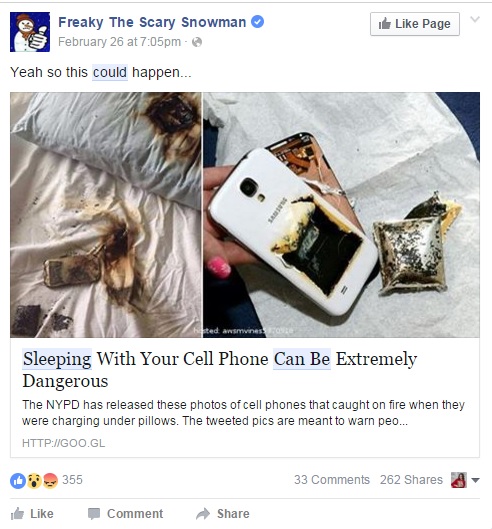This screenshot has width=492, height=529.
Task: Select the commenting-as profile avatar
Action: click(x=459, y=480)
